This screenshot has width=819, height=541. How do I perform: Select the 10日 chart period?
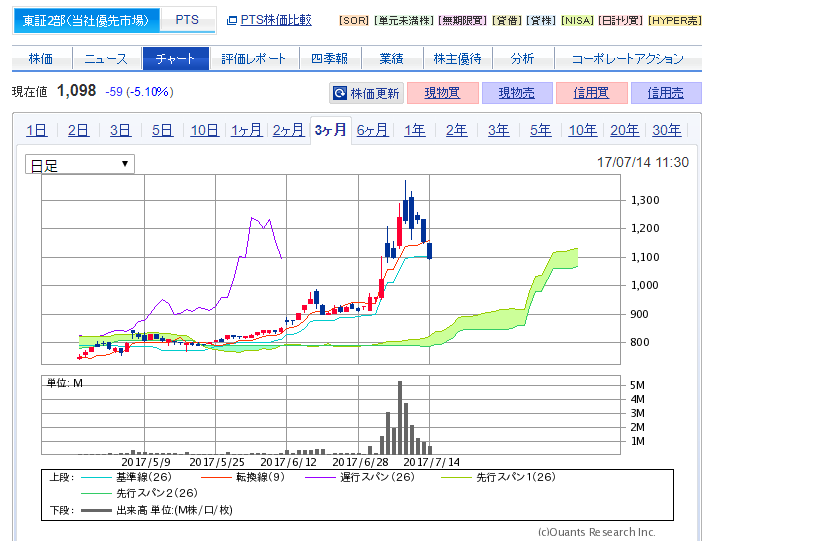click(x=204, y=130)
